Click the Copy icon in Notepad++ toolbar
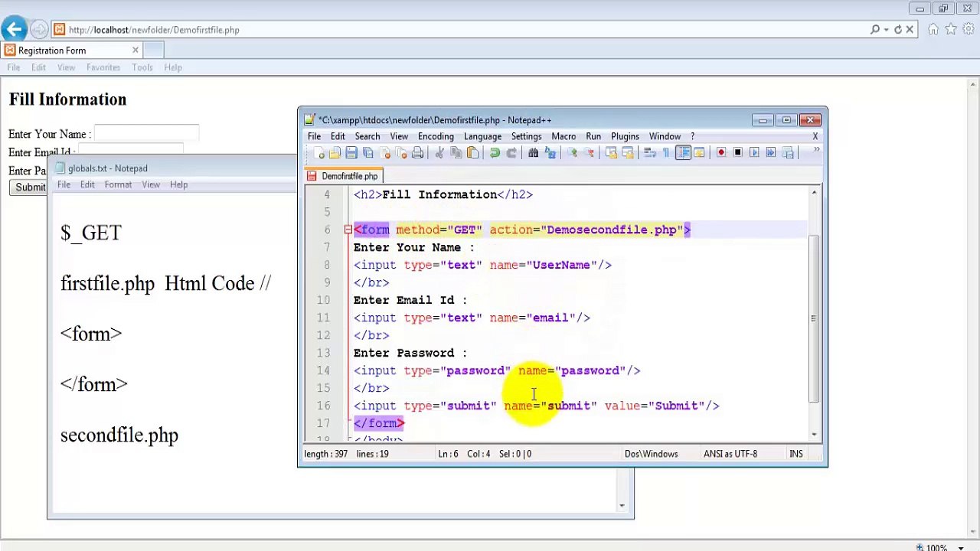The height and width of the screenshot is (551, 980). [457, 153]
